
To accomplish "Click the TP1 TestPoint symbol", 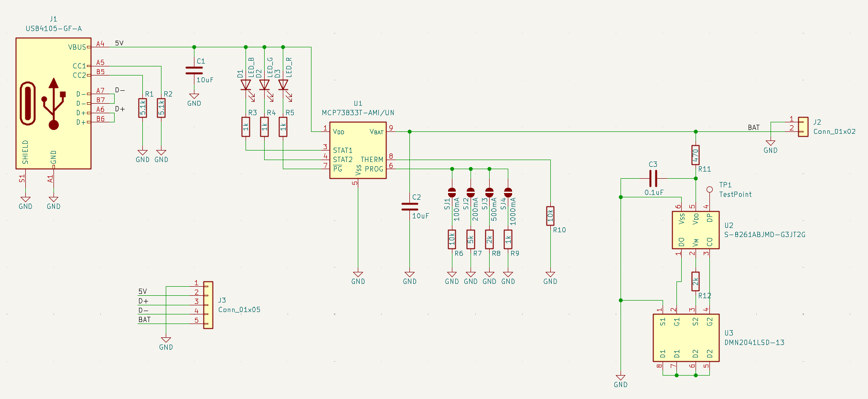I will click(x=709, y=191).
